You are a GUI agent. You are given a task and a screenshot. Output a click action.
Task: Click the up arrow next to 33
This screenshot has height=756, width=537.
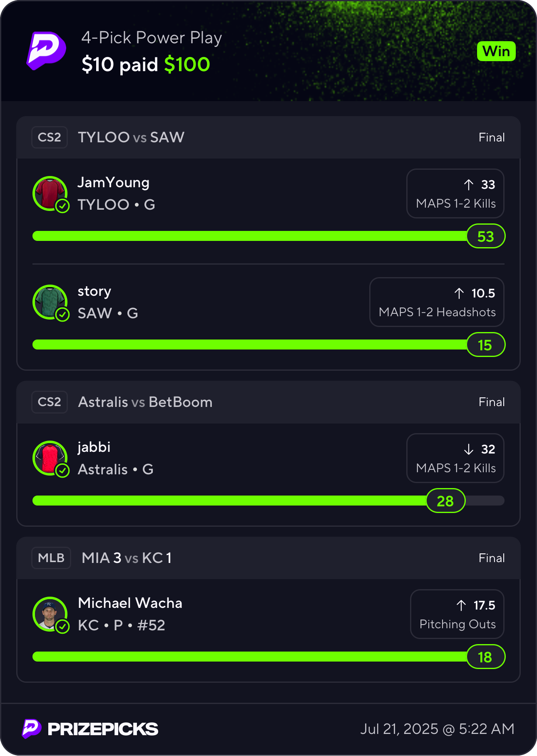469,184
